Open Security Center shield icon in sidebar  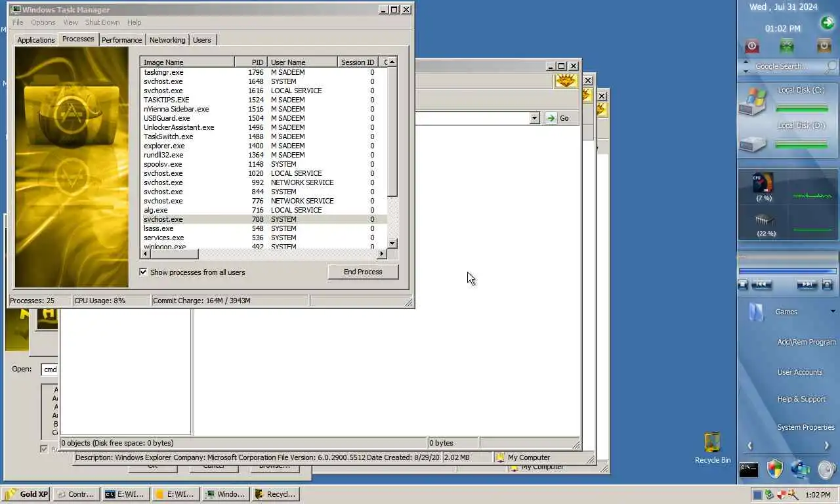tap(775, 469)
